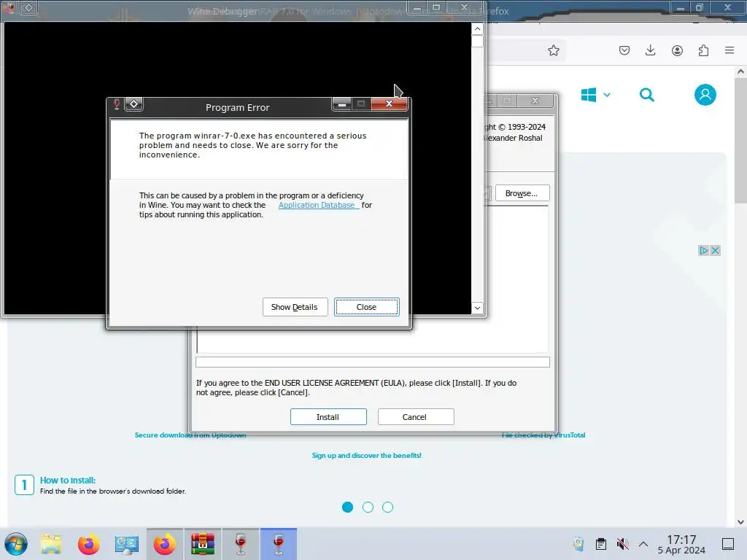Image resolution: width=747 pixels, height=560 pixels.
Task: Click Browse... in the WinRAR installer
Action: (x=522, y=193)
